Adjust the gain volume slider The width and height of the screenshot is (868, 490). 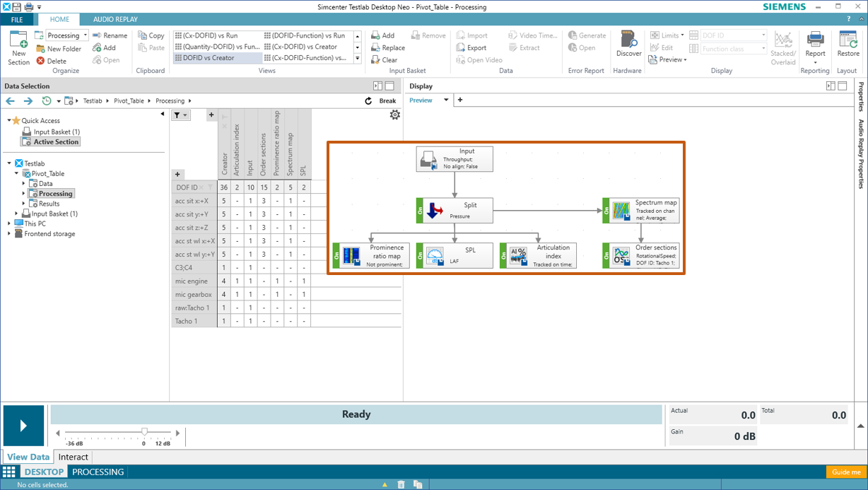pos(144,432)
